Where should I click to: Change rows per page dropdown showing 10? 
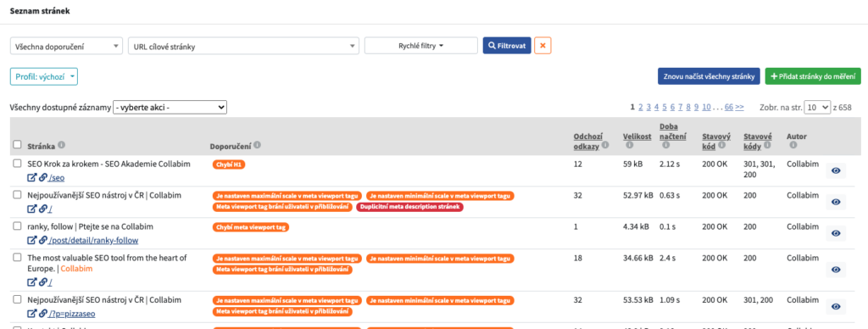pyautogui.click(x=817, y=108)
